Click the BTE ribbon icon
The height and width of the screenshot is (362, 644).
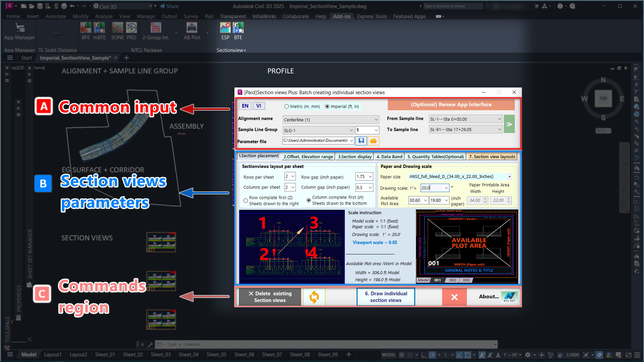point(238,28)
